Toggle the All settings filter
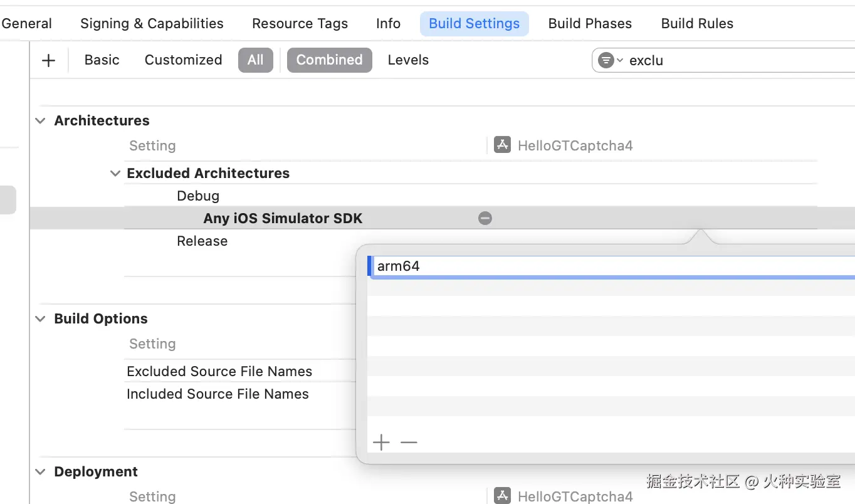Viewport: 855px width, 504px height. pyautogui.click(x=255, y=60)
